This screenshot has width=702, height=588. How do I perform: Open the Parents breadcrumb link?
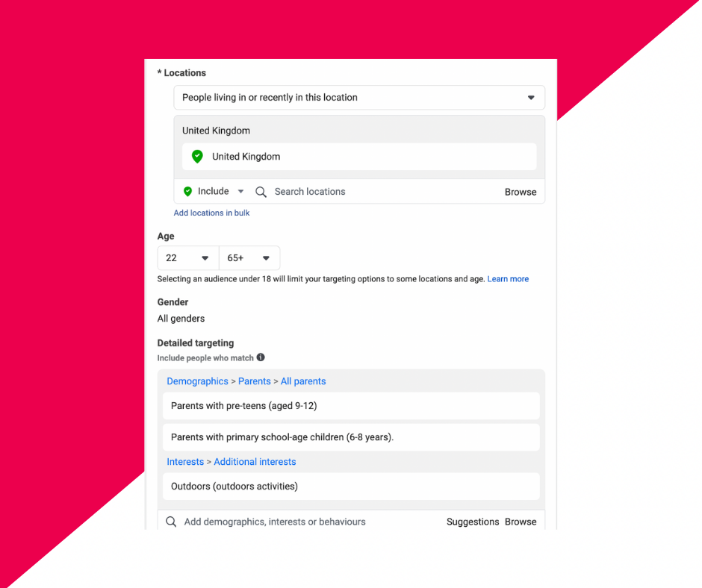255,381
